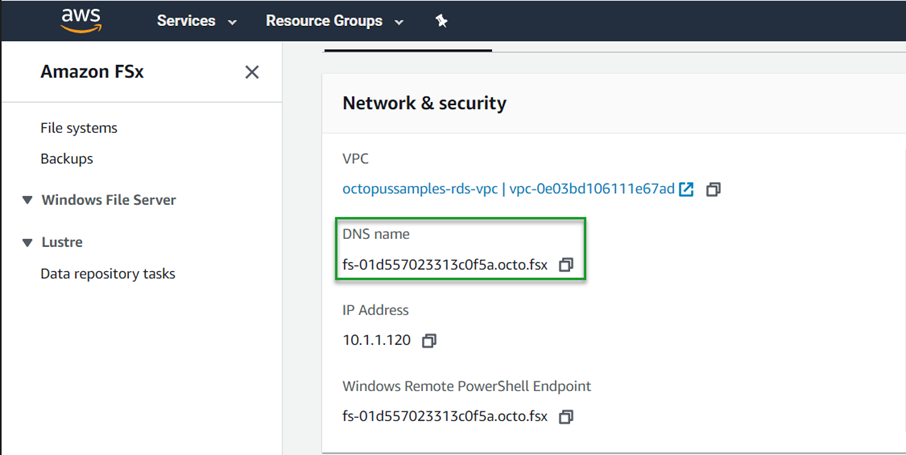Copy the Windows Remote PowerShell Endpoint
This screenshot has width=906, height=455.
point(566,417)
